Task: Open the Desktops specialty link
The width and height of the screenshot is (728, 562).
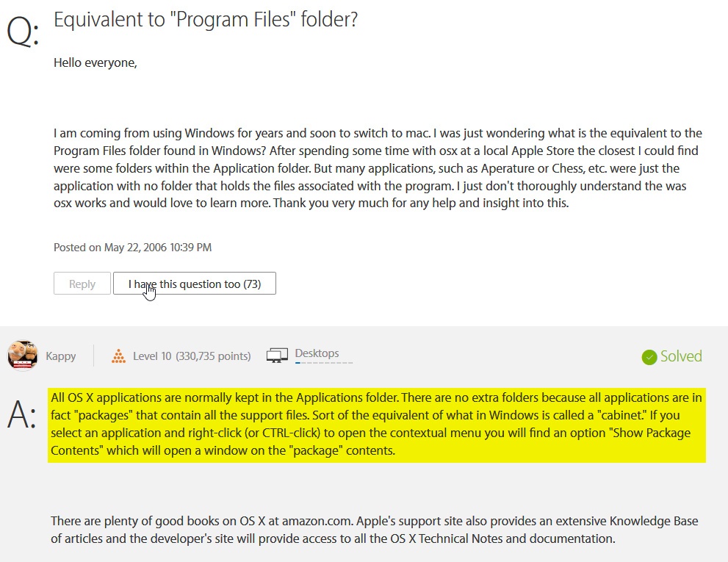Action: (317, 353)
